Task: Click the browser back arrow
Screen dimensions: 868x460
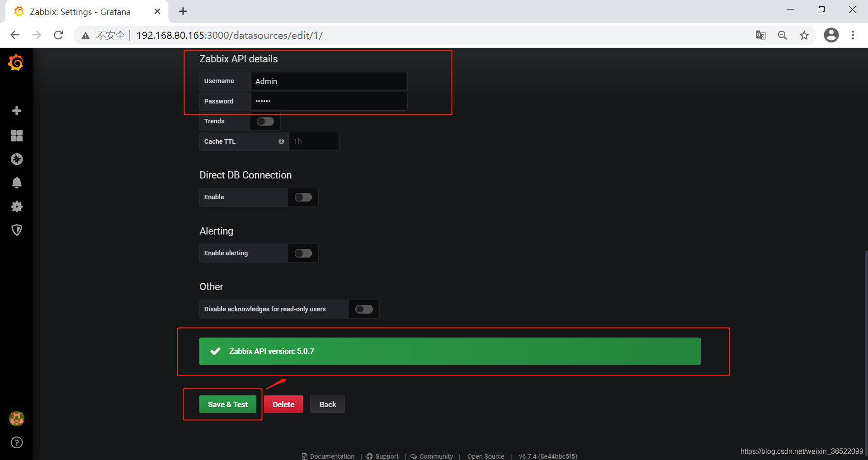Action: coord(15,35)
